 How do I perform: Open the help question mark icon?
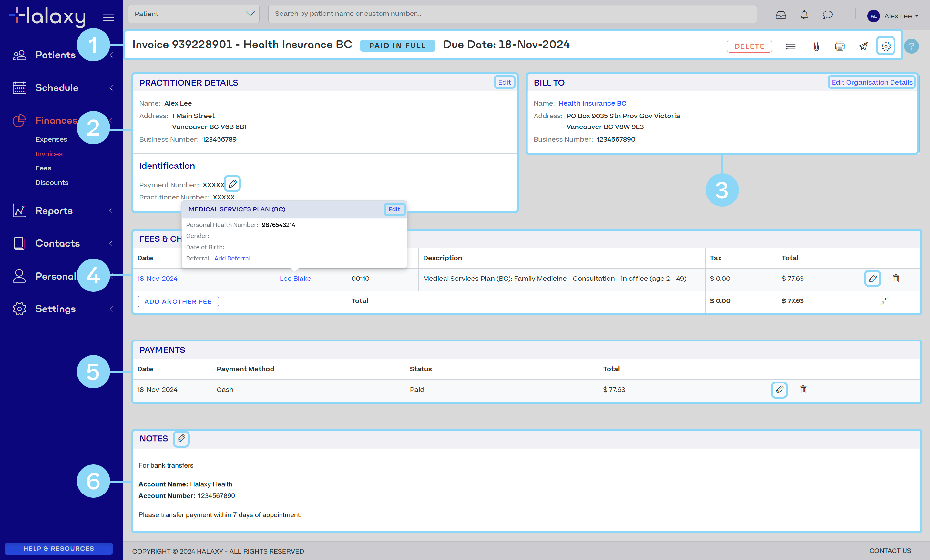tap(911, 46)
